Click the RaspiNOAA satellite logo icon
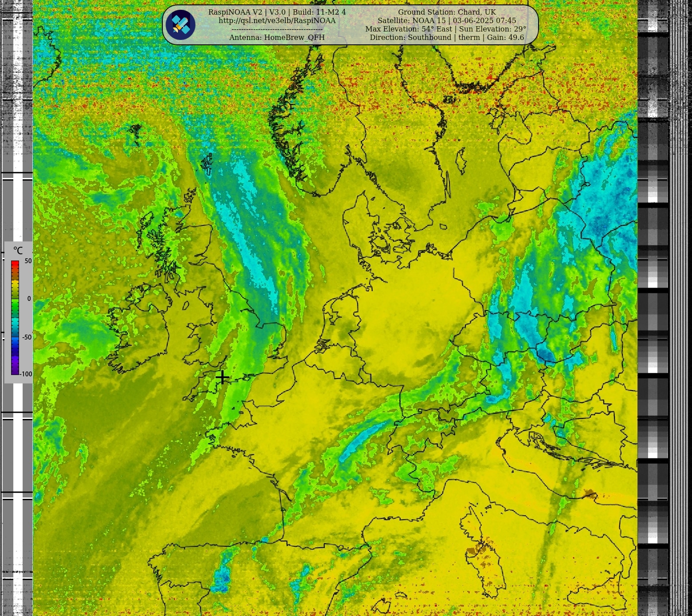Image resolution: width=692 pixels, height=616 pixels. (x=181, y=25)
